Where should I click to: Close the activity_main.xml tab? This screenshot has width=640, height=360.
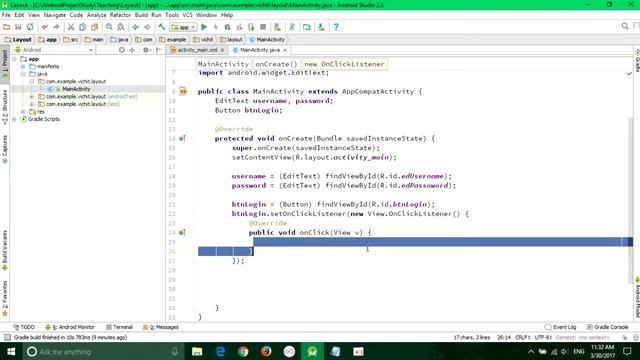pos(222,50)
